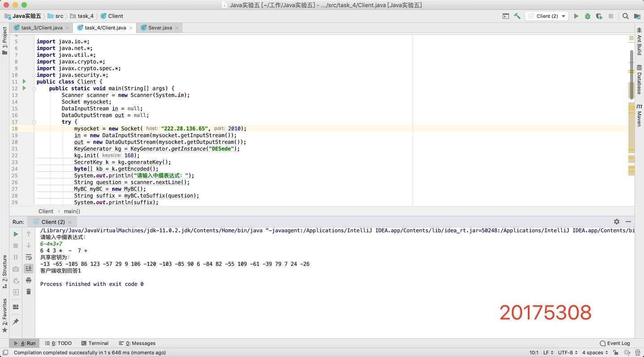Open the Event Log
This screenshot has width=644, height=357.
pos(615,343)
